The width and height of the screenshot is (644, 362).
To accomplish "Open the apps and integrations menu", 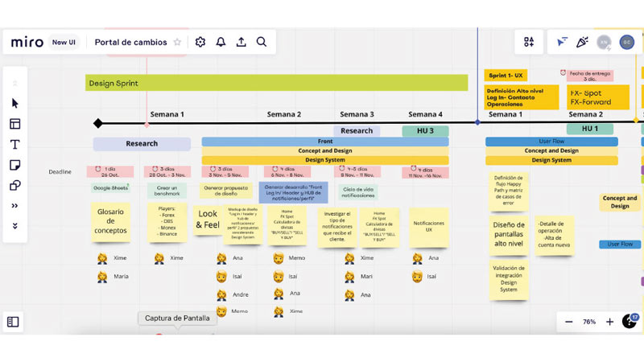I will pos(529,42).
